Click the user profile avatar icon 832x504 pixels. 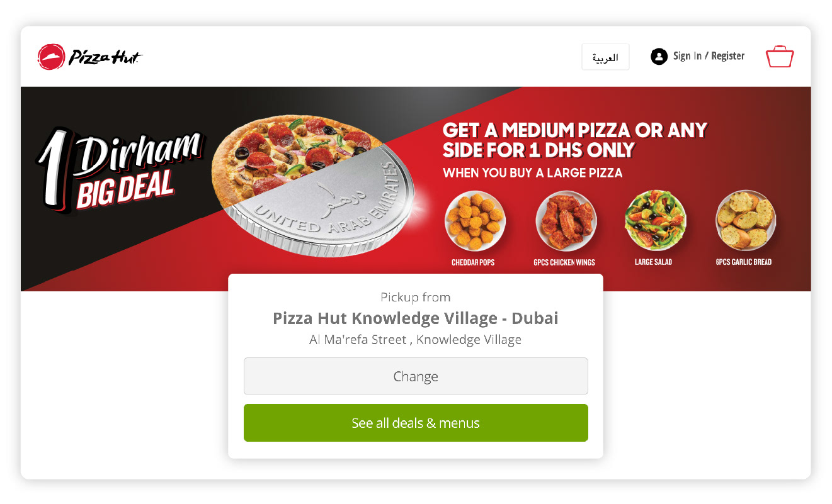pos(659,57)
